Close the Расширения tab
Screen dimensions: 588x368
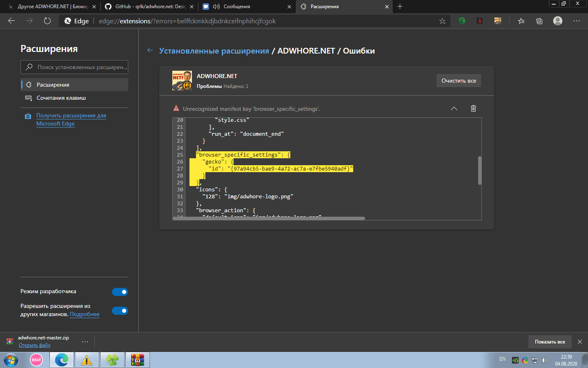click(x=387, y=7)
